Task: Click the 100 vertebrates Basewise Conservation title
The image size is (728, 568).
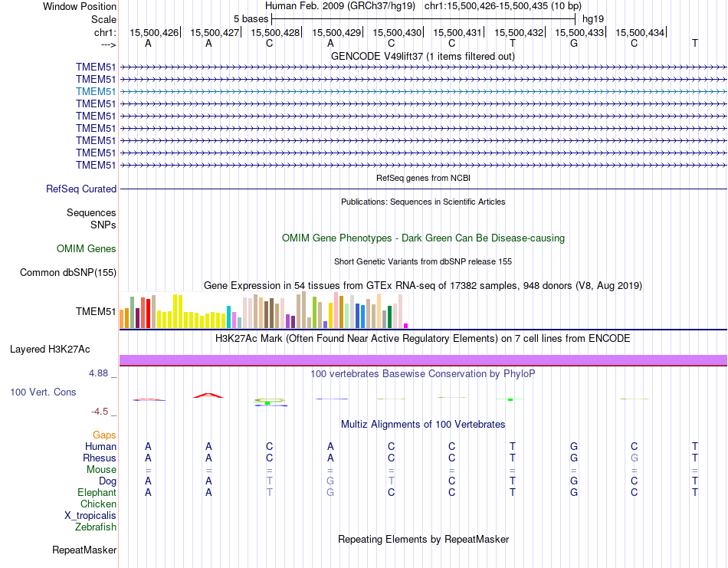Action: pyautogui.click(x=423, y=373)
